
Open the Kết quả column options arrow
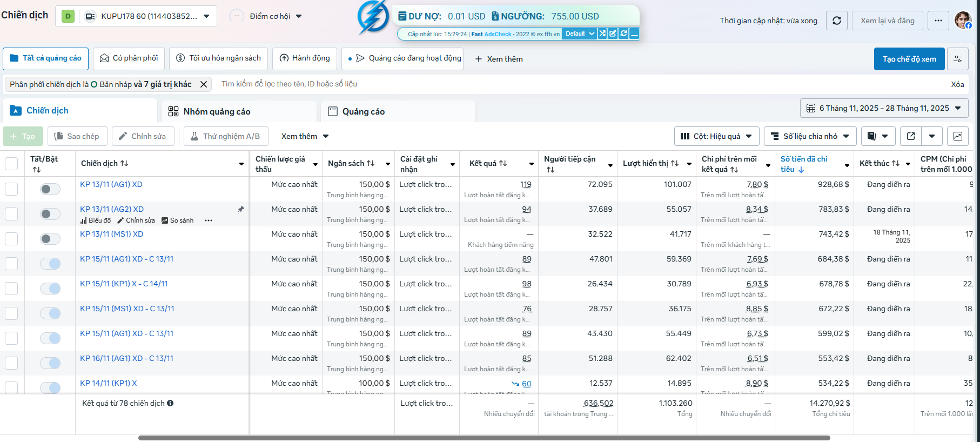(x=532, y=164)
